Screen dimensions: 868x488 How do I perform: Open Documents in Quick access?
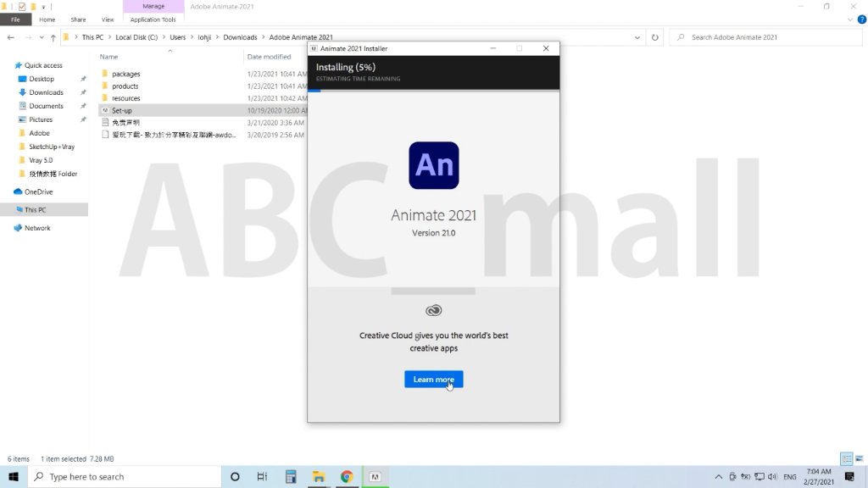pyautogui.click(x=46, y=106)
